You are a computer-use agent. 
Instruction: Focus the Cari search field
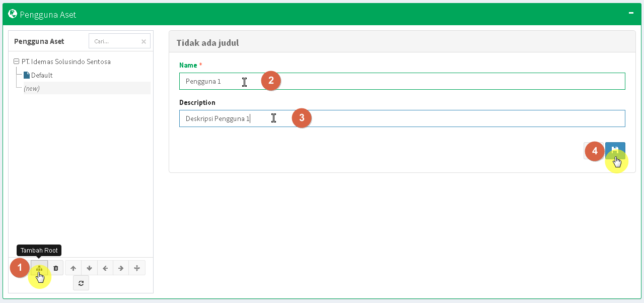coord(114,41)
